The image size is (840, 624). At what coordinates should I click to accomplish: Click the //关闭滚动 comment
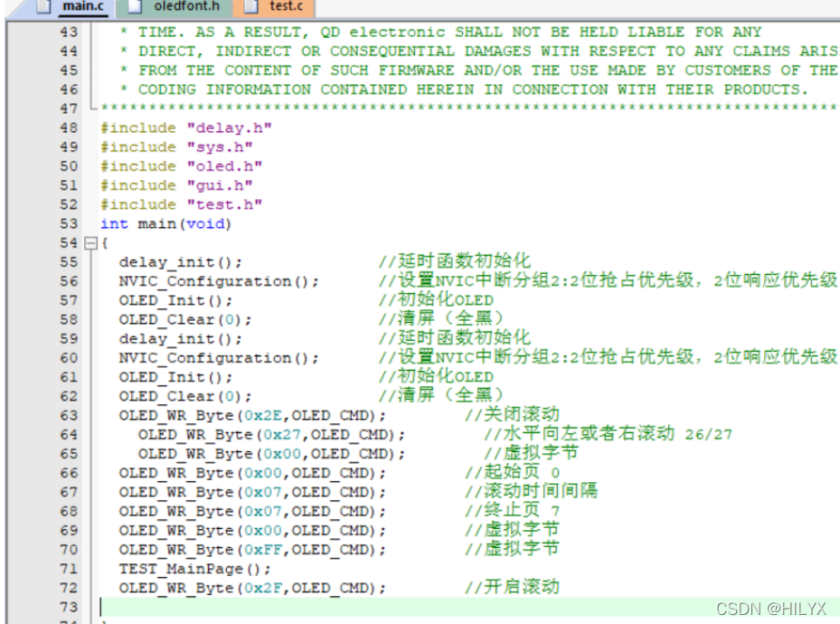[x=512, y=414]
